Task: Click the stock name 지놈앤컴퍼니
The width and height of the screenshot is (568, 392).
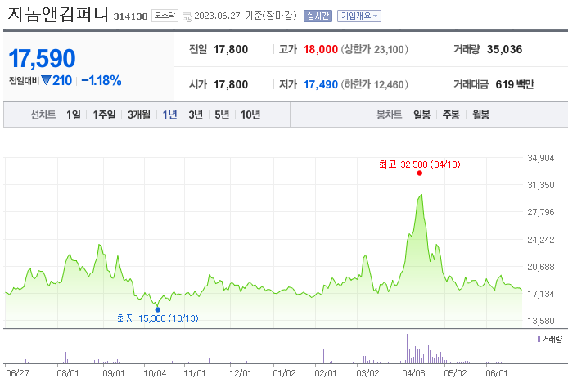Action: coord(57,15)
